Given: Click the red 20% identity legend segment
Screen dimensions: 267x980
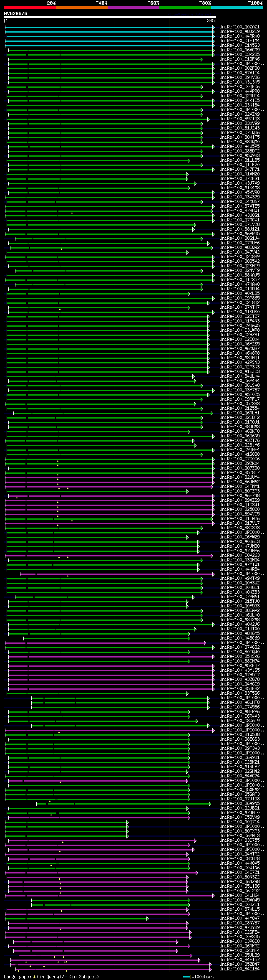Looking at the screenshot, I should [x=30, y=8].
